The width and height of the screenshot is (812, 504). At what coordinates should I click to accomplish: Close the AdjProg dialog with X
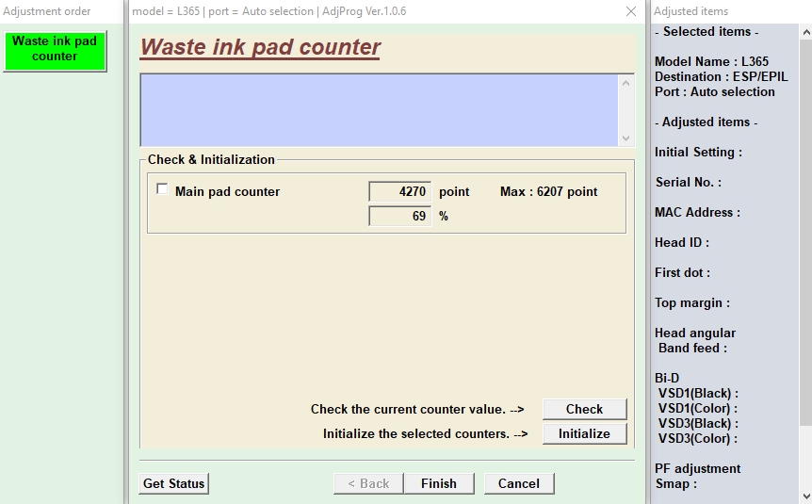point(631,11)
